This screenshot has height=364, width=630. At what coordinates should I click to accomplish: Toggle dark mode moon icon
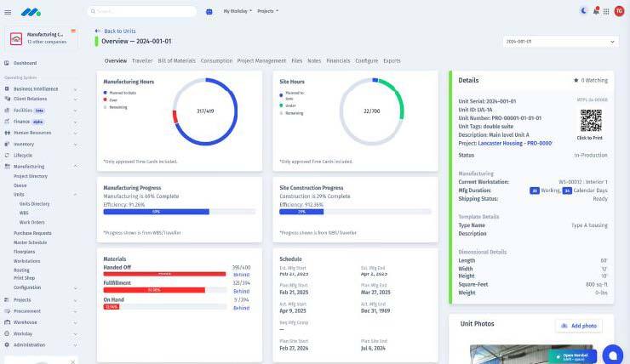coord(584,11)
